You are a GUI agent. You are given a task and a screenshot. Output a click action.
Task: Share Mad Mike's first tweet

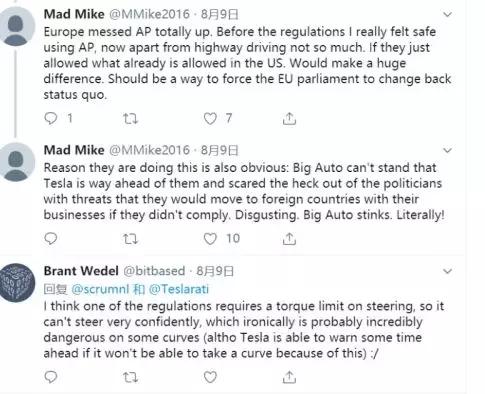point(289,118)
